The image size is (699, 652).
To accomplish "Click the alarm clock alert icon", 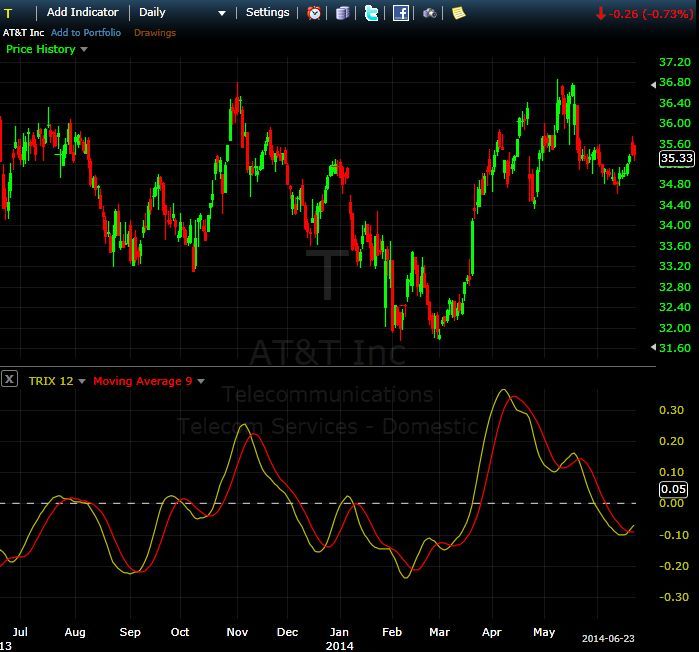I will tap(314, 13).
